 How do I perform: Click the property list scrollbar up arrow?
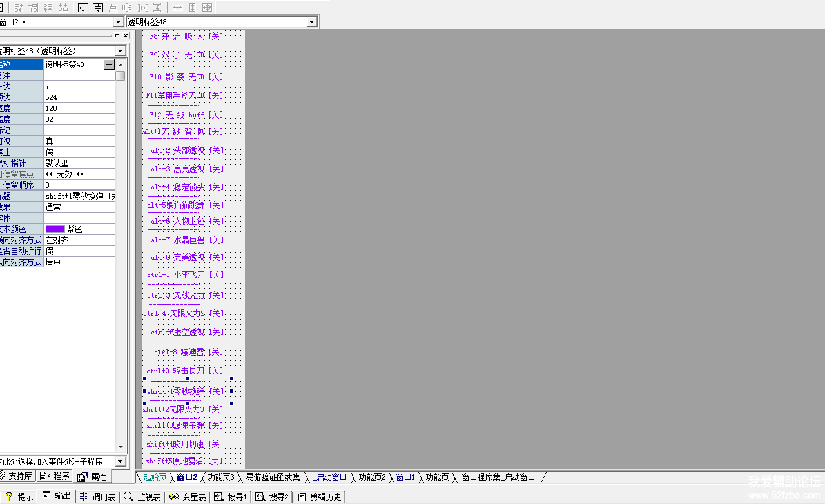[121, 64]
